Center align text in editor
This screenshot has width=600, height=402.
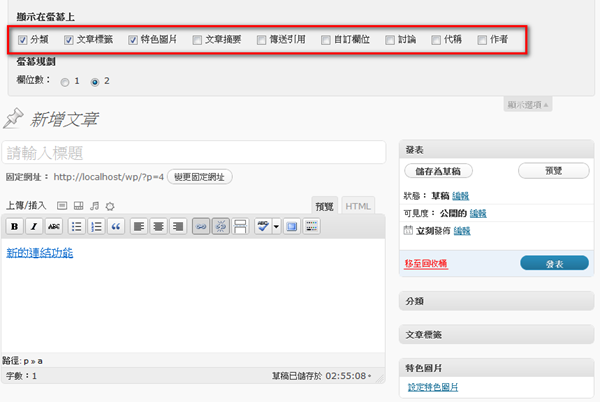[158, 226]
